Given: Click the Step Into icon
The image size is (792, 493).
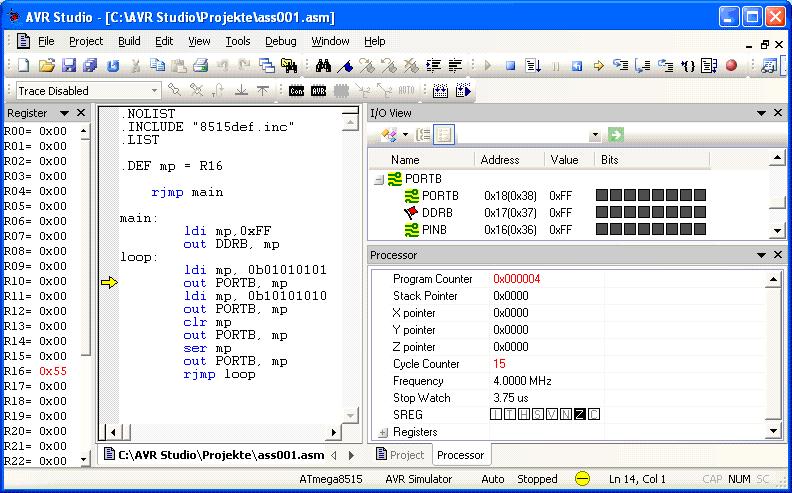Looking at the screenshot, I should tap(621, 65).
